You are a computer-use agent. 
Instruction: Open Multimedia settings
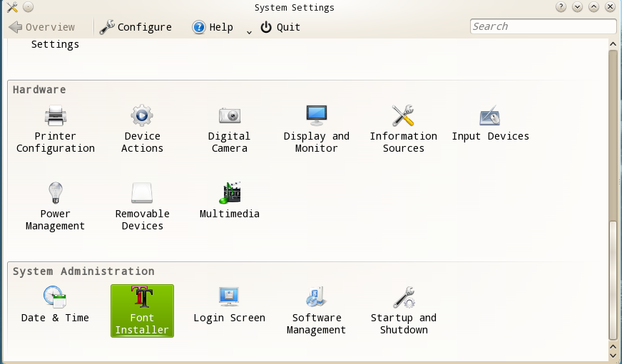point(229,201)
